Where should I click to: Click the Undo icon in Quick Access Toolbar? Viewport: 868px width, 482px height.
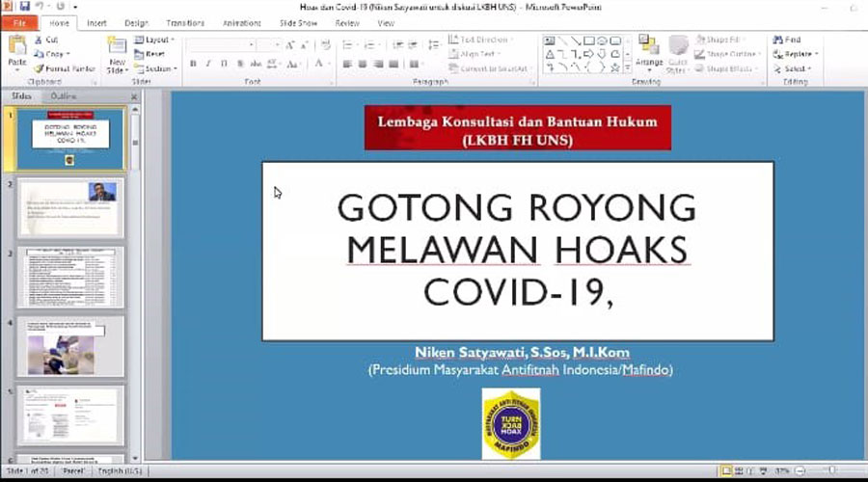click(40, 7)
